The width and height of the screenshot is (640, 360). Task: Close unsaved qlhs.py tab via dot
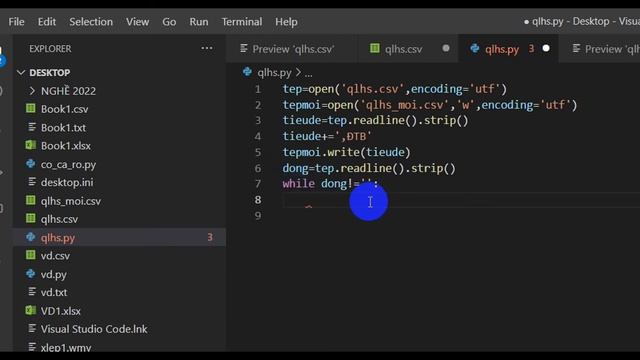546,49
